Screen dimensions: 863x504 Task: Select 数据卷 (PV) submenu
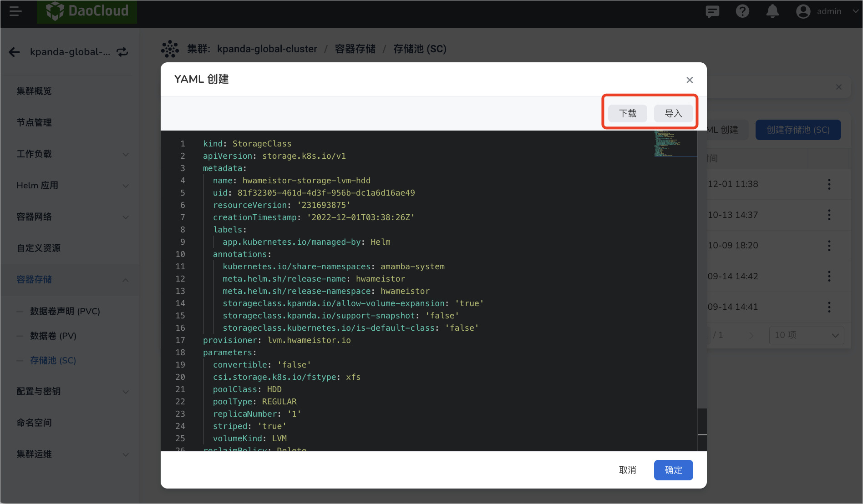pyautogui.click(x=53, y=336)
